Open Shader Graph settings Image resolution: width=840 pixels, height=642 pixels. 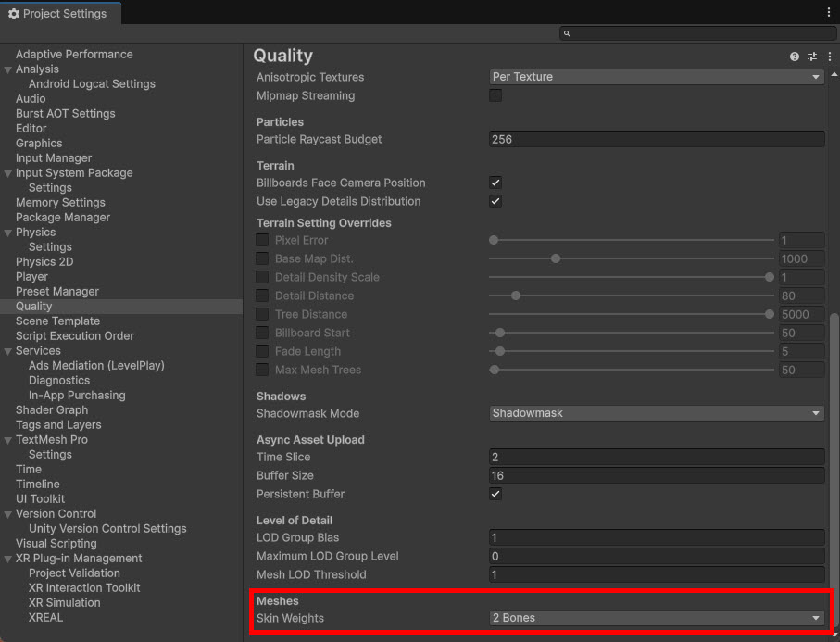pyautogui.click(x=52, y=410)
